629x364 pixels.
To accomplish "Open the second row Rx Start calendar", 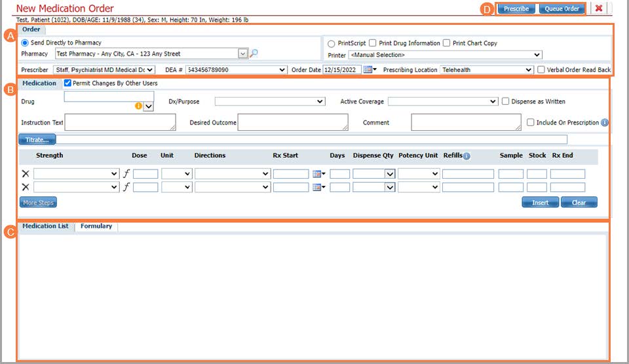I will (x=318, y=187).
